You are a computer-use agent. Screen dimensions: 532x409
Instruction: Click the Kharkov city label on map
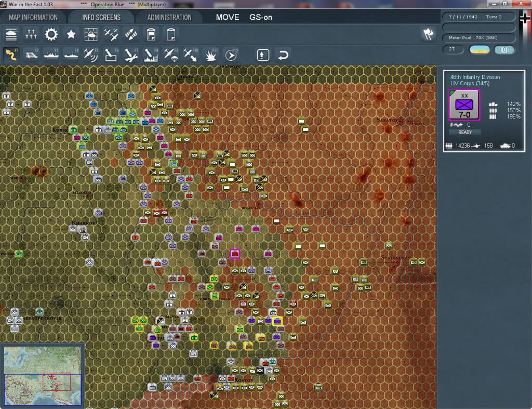84,223
